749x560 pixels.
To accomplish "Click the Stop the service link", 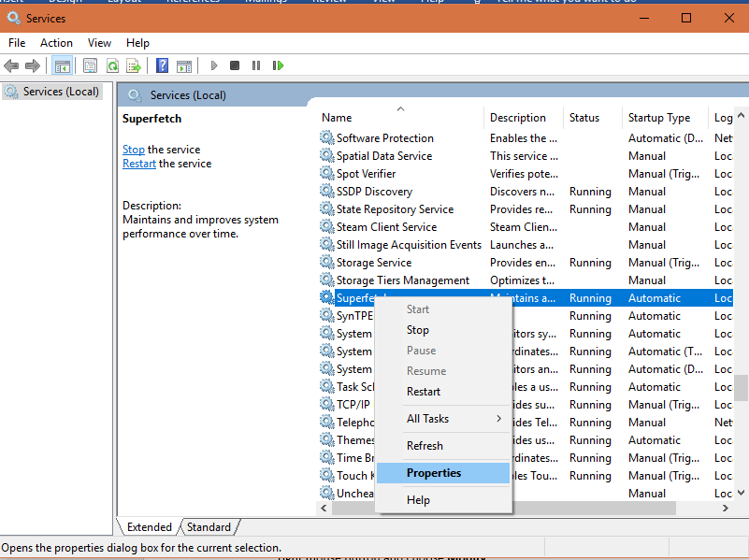I will (134, 150).
